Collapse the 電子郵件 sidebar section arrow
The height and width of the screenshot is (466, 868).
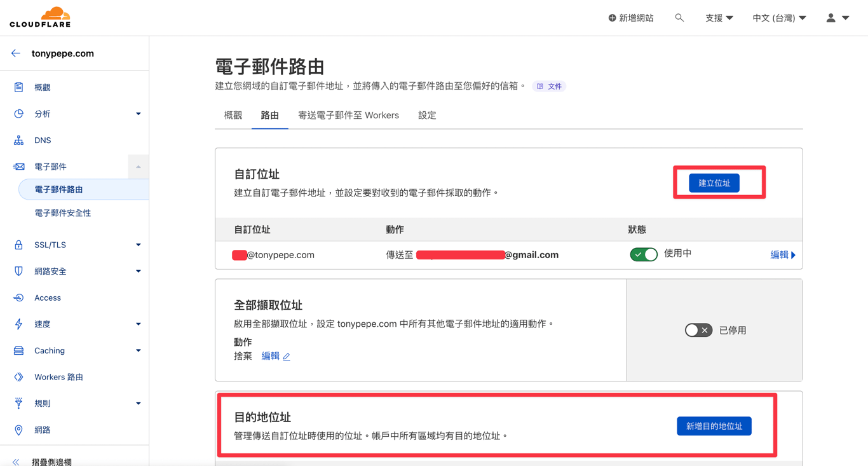138,167
